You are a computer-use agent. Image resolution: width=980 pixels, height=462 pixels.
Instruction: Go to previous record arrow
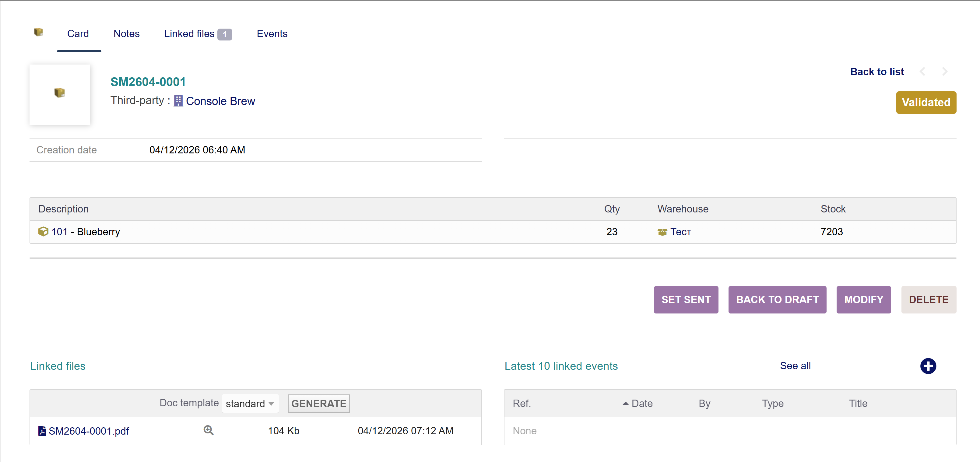922,72
